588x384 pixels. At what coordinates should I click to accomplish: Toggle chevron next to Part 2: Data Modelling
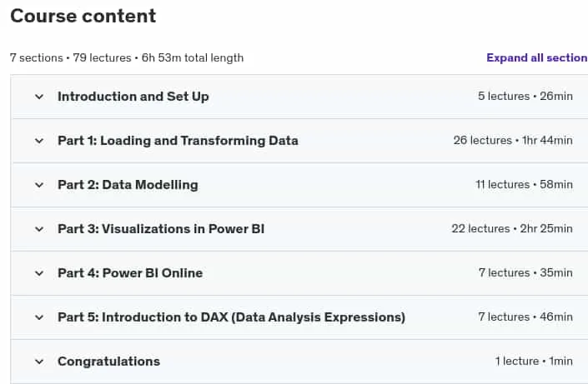[39, 185]
